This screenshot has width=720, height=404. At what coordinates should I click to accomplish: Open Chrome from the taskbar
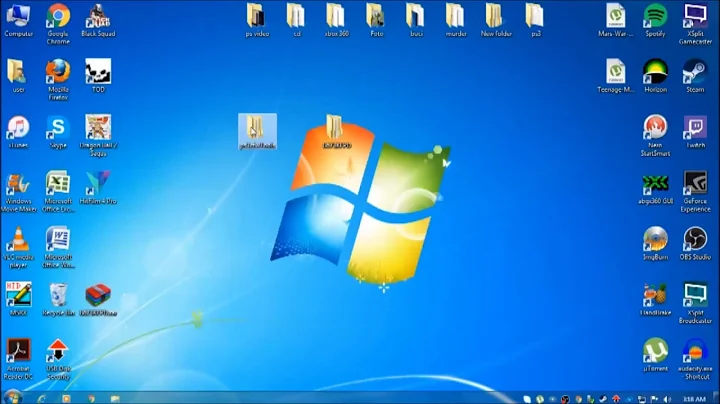click(x=91, y=398)
